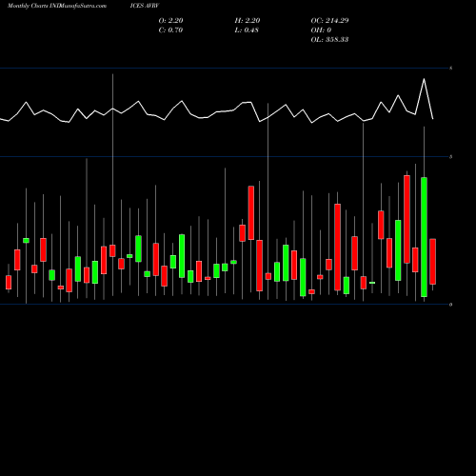
Task: Select the 'O: 2.20' open value
Action: [170, 21]
